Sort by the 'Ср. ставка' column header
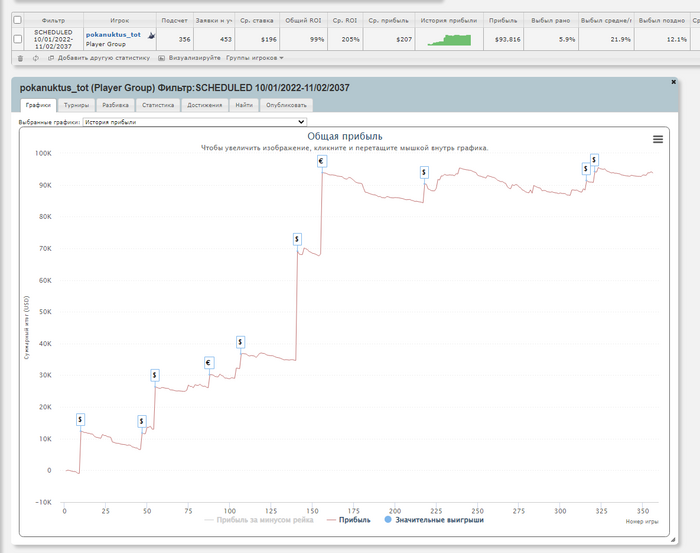Viewport: 700px width, 553px height. (257, 21)
